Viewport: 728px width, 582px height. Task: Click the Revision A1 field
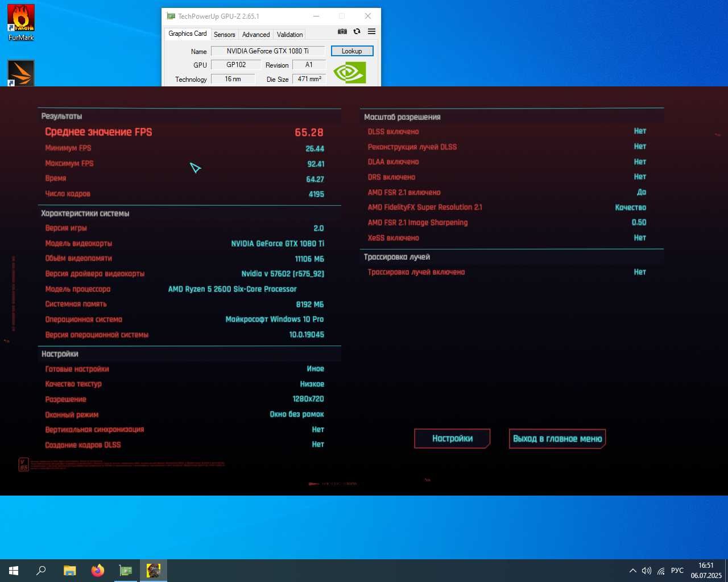309,65
